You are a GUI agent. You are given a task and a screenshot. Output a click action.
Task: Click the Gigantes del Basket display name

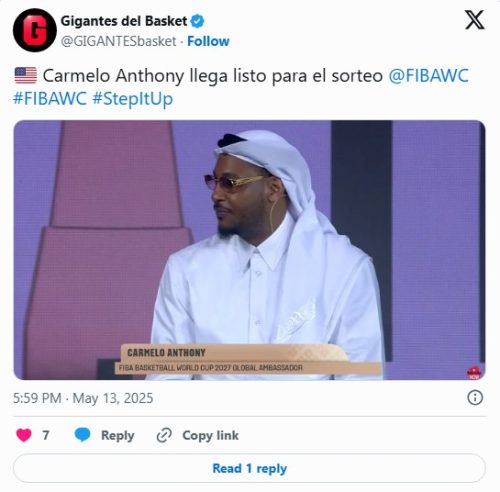[x=124, y=21]
